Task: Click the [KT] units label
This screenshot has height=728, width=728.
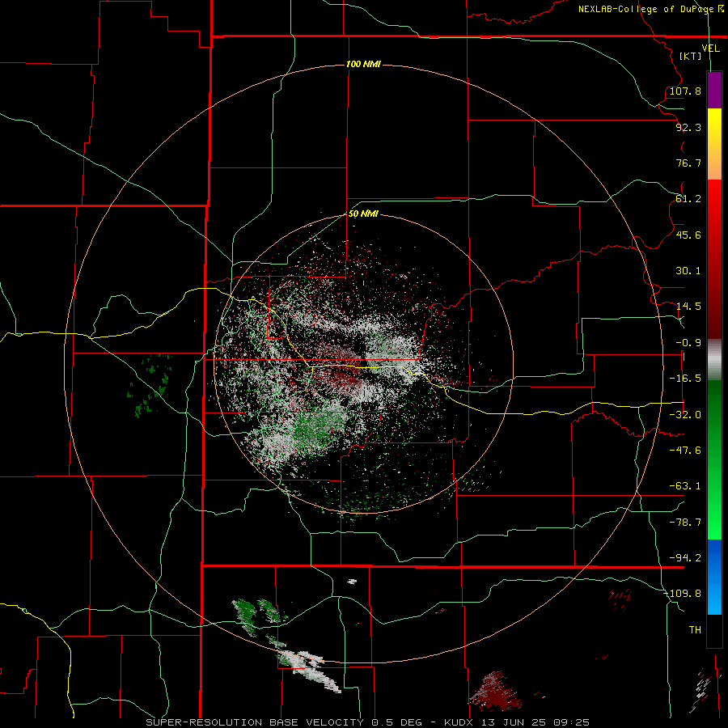Action: (691, 56)
